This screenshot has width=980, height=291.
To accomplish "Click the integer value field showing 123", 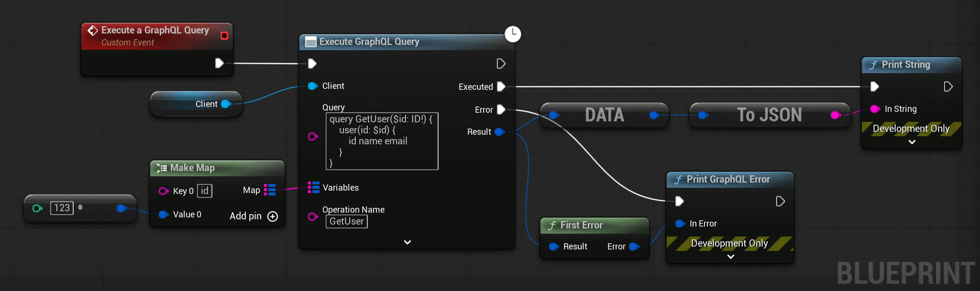I will (62, 208).
